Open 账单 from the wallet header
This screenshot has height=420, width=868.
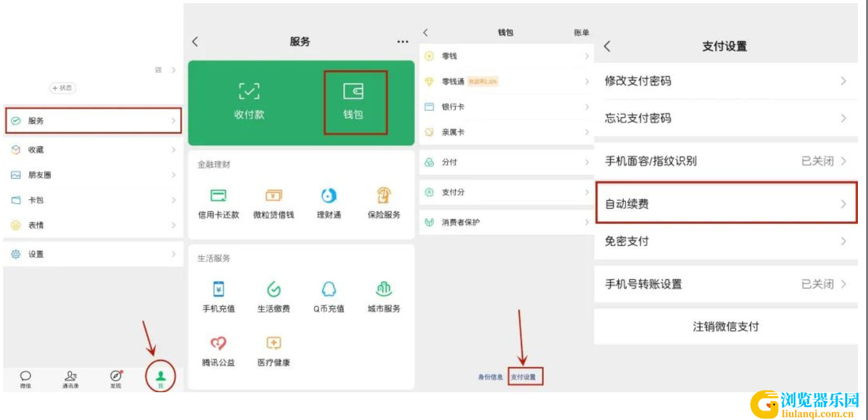(x=582, y=32)
